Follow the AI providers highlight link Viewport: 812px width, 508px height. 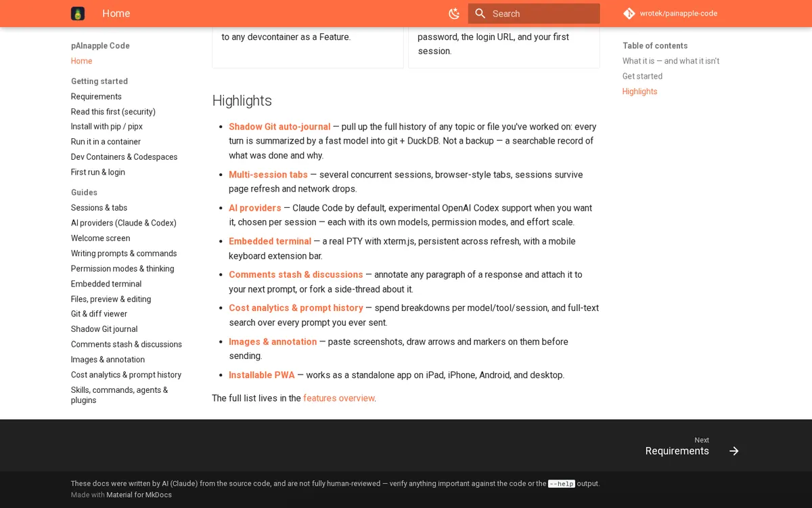(255, 208)
